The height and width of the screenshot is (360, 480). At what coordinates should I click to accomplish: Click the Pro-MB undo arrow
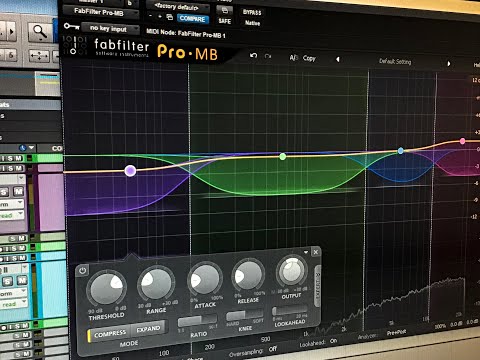pyautogui.click(x=253, y=55)
